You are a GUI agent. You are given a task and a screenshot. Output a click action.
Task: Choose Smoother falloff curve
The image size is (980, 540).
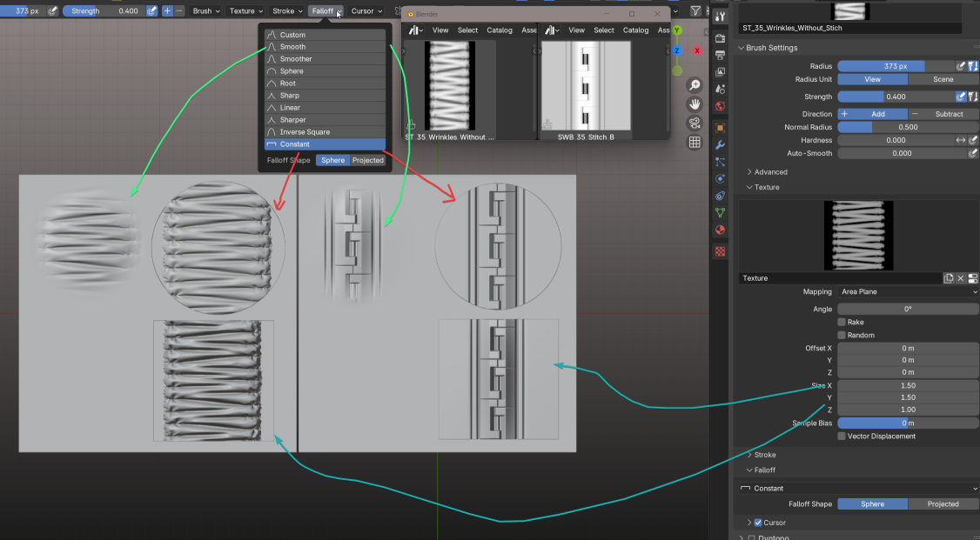tap(325, 58)
